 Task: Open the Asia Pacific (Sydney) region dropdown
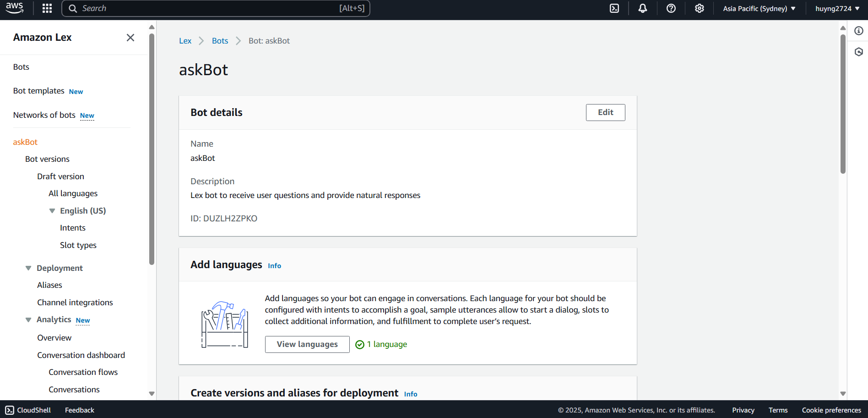759,8
